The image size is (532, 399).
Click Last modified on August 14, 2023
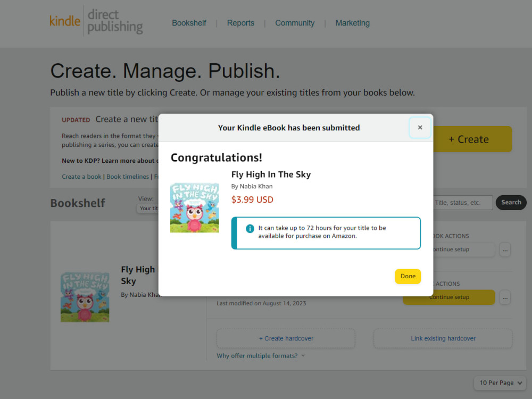coord(261,303)
